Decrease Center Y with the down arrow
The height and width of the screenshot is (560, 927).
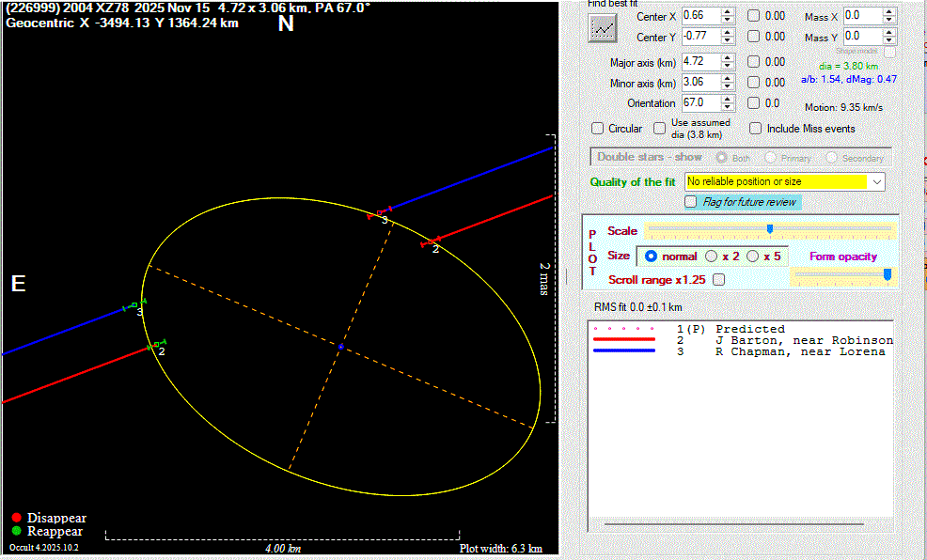[x=727, y=40]
